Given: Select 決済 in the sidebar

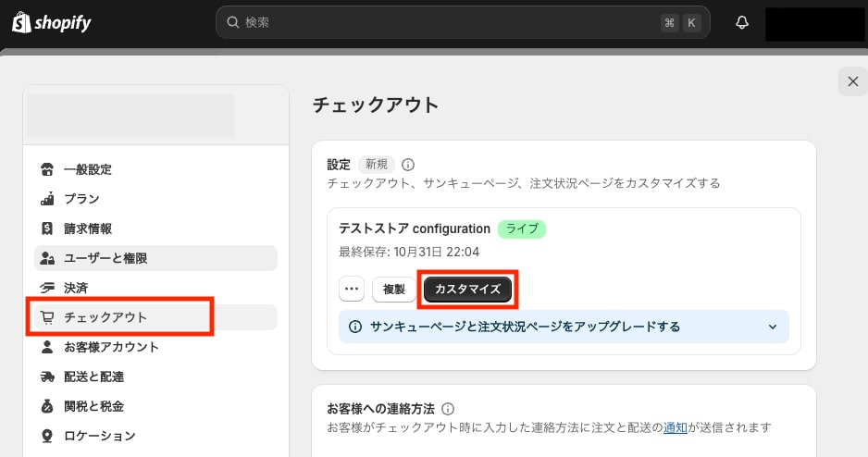Looking at the screenshot, I should click(x=76, y=288).
